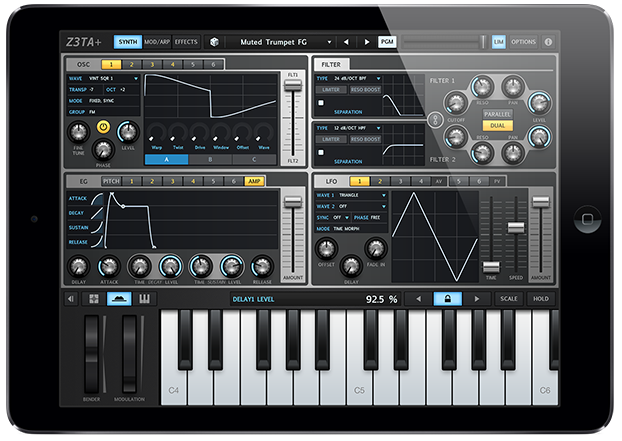Image resolution: width=622 pixels, height=441 pixels.
Task: Switch to the Mod/Arp tab
Action: [157, 42]
